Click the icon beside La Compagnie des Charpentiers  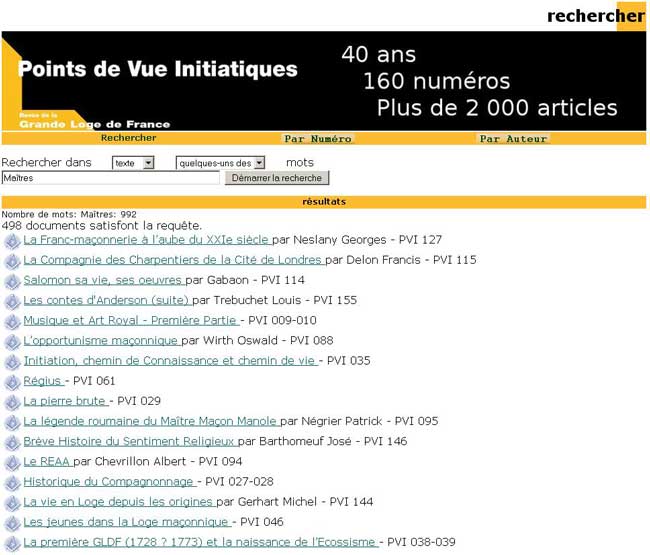tap(12, 262)
